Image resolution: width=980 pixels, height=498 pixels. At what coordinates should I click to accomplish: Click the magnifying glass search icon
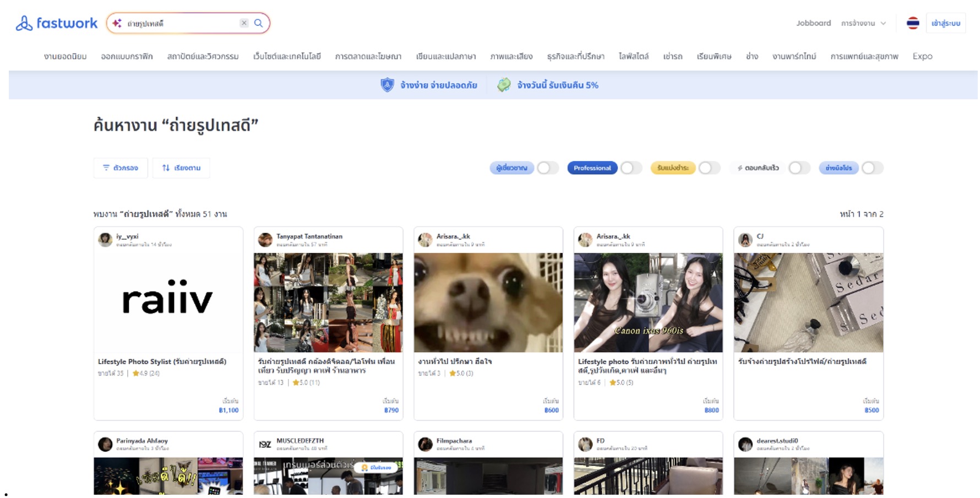pyautogui.click(x=258, y=23)
